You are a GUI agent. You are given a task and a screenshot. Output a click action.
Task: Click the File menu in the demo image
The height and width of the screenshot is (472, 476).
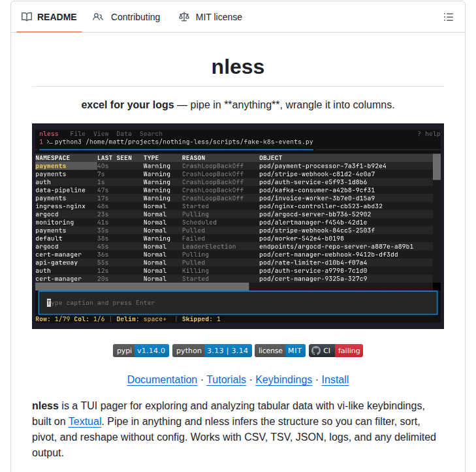pos(78,134)
